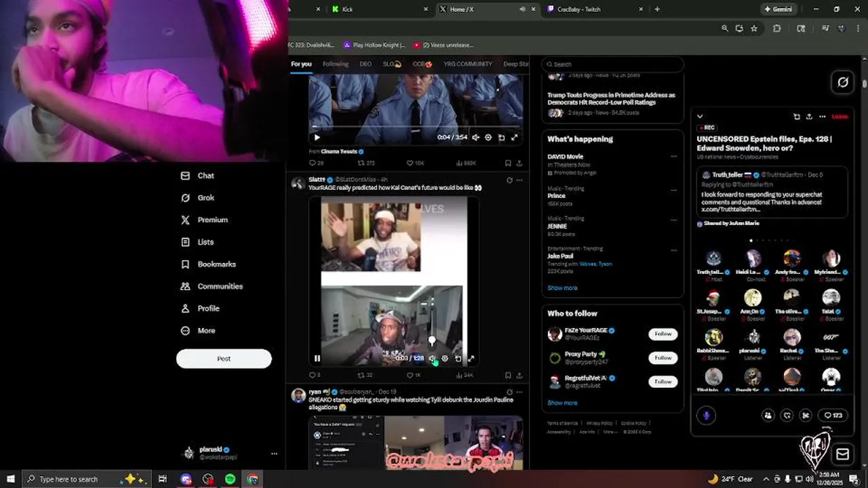The height and width of the screenshot is (488, 868).
Task: Bookmark the Cinema Tweets post
Action: [508, 163]
